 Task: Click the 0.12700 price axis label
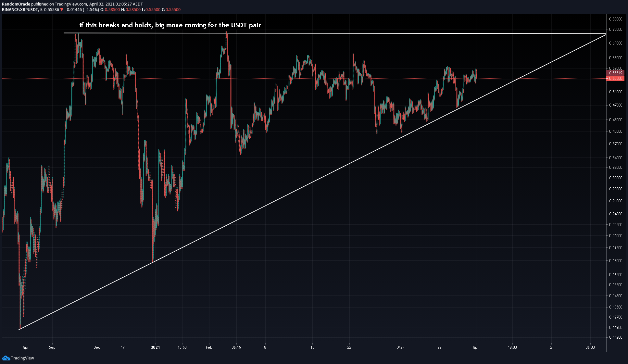(616, 317)
